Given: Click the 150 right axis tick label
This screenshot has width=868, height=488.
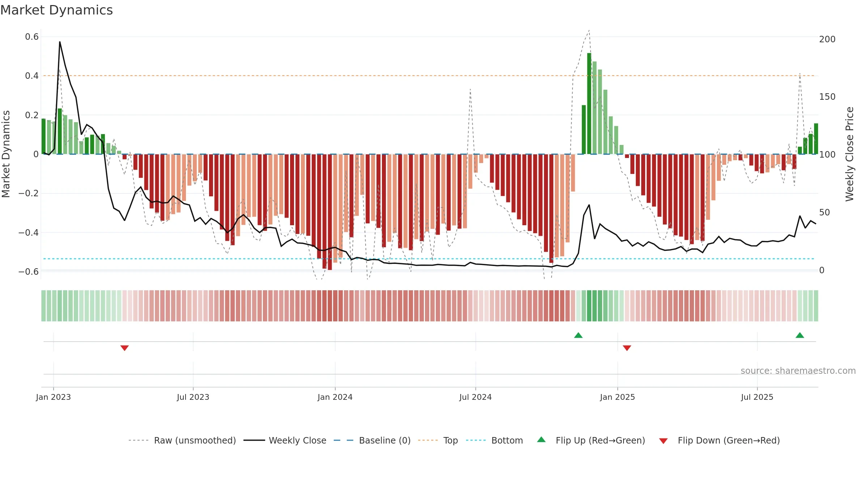Looking at the screenshot, I should point(827,97).
